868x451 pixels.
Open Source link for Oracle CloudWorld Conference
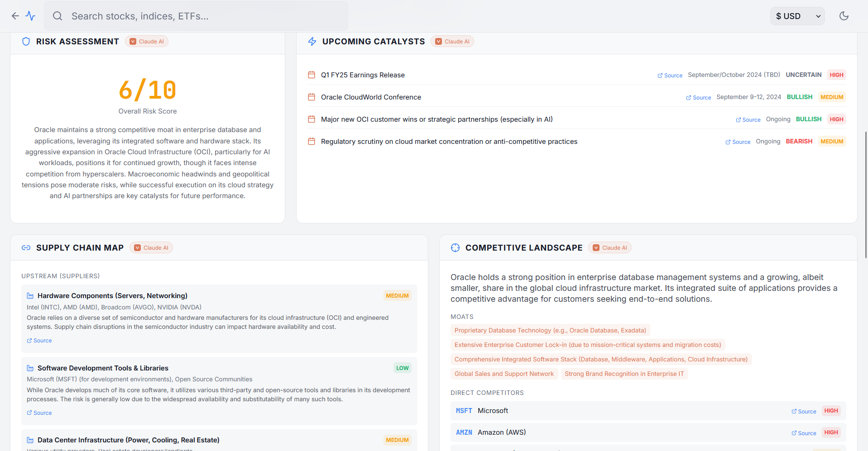click(699, 98)
